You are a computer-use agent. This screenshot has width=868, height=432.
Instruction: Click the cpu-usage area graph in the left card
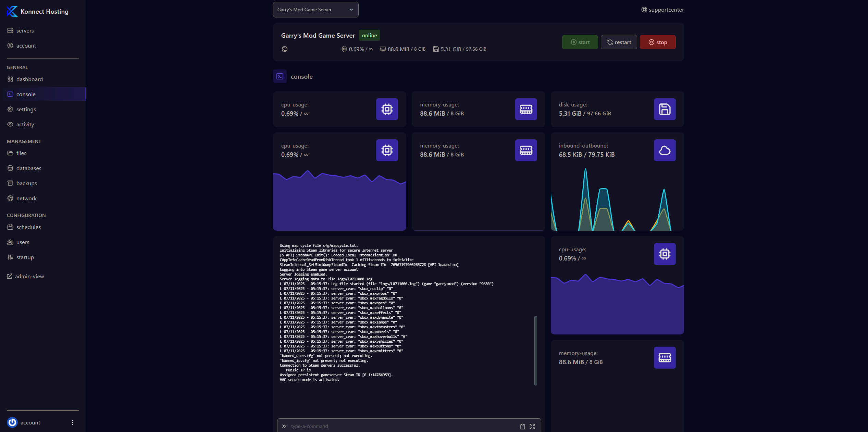pos(339,201)
